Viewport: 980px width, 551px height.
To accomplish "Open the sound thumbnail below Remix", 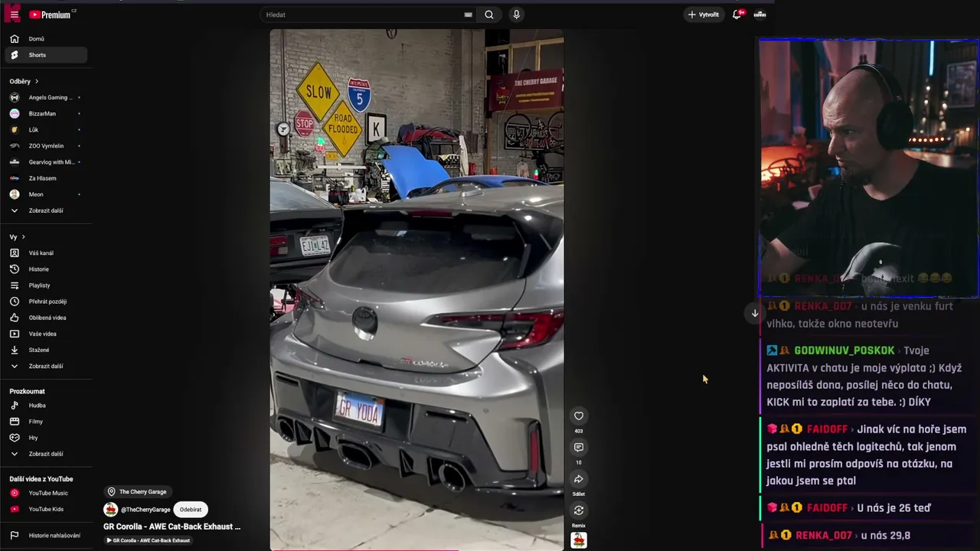I will click(579, 540).
